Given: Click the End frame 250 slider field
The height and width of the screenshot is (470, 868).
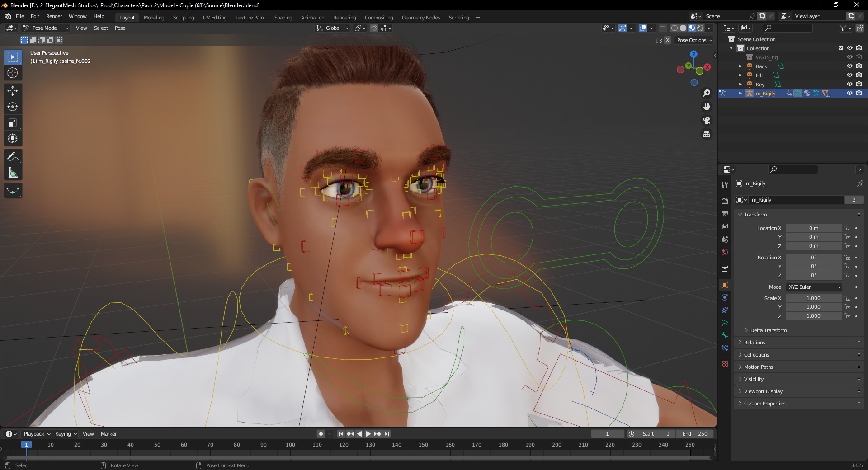Looking at the screenshot, I should pyautogui.click(x=695, y=434).
